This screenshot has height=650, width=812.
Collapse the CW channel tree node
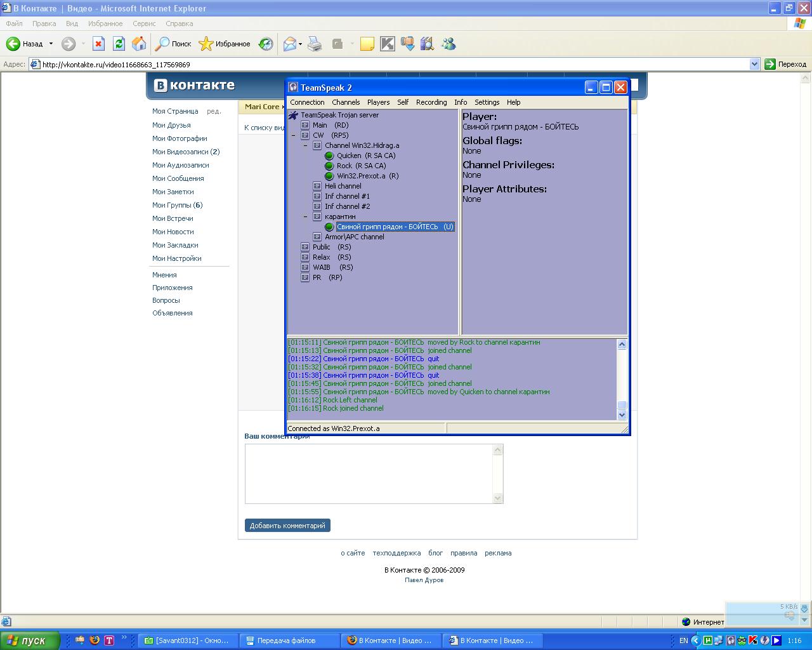pyautogui.click(x=293, y=135)
